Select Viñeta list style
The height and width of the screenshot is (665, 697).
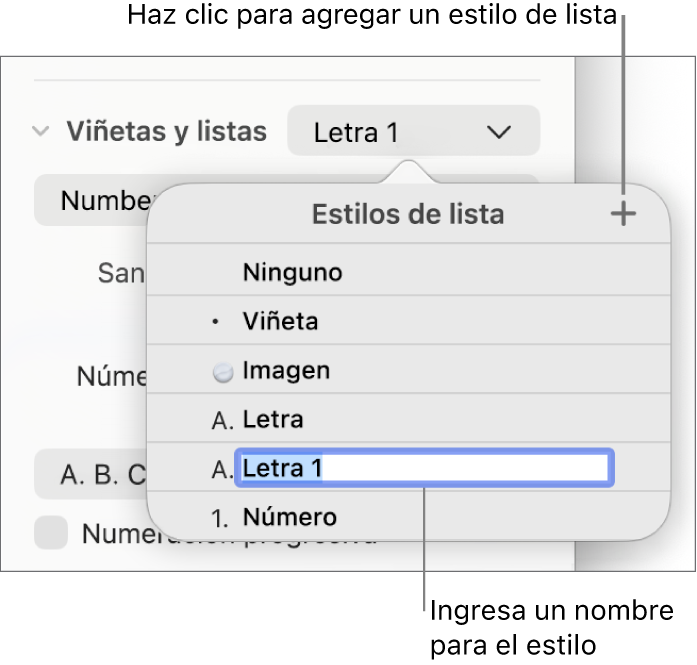pos(280,322)
